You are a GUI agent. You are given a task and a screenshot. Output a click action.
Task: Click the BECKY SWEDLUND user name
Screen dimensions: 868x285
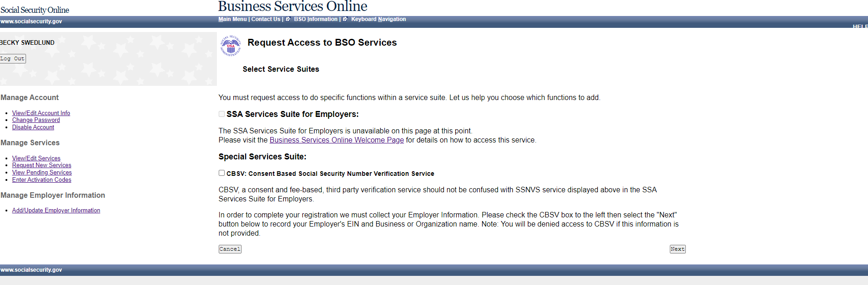(x=27, y=42)
